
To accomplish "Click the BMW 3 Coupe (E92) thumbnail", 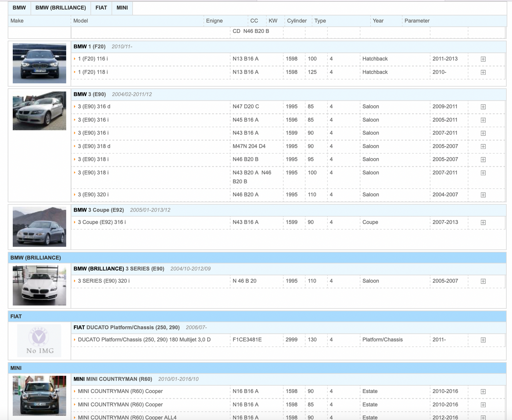I will click(39, 227).
